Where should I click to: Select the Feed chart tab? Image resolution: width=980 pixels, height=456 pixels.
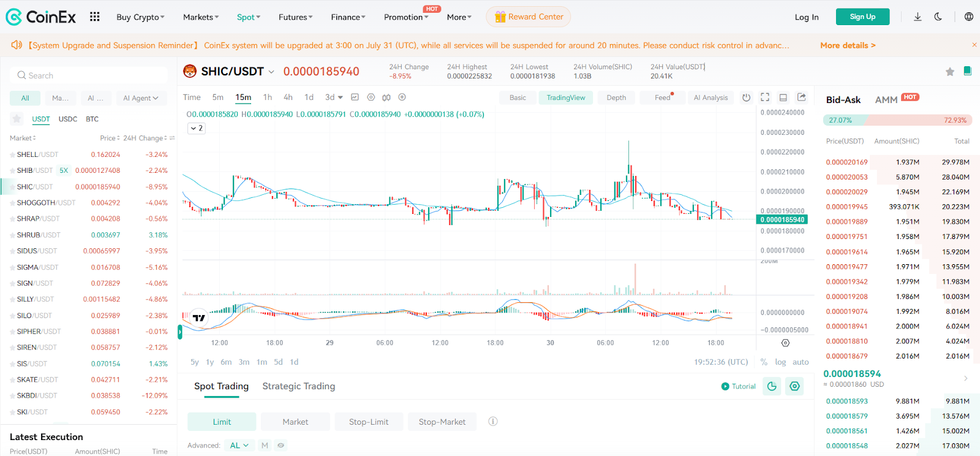pyautogui.click(x=663, y=97)
